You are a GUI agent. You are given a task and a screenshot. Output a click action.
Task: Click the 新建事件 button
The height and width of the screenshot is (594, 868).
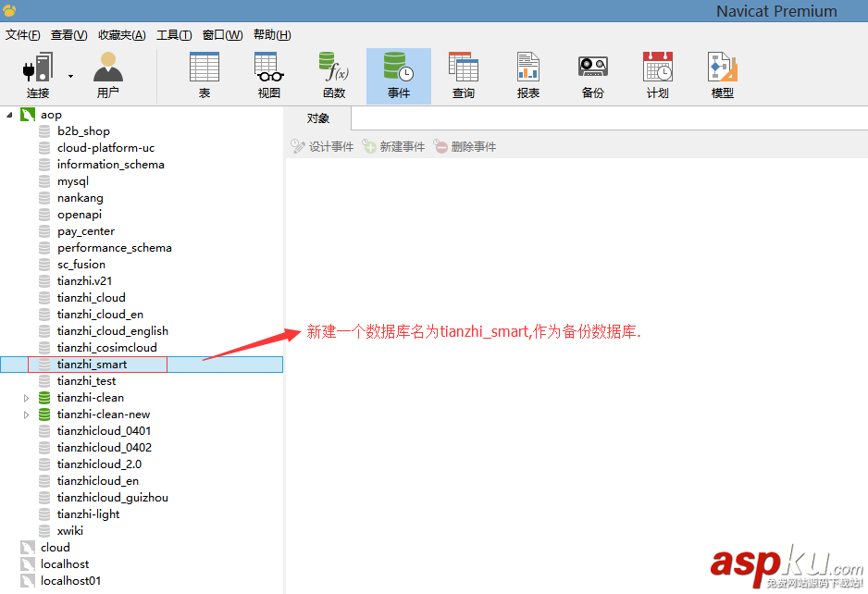pos(393,147)
